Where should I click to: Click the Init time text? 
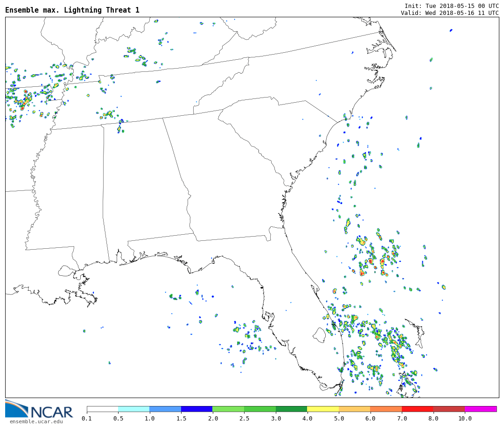pyautogui.click(x=451, y=6)
